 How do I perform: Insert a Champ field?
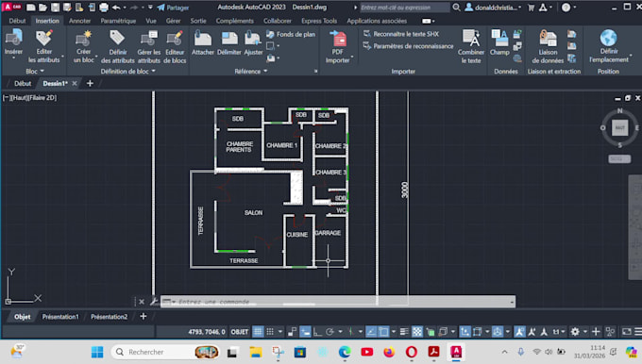point(499,42)
